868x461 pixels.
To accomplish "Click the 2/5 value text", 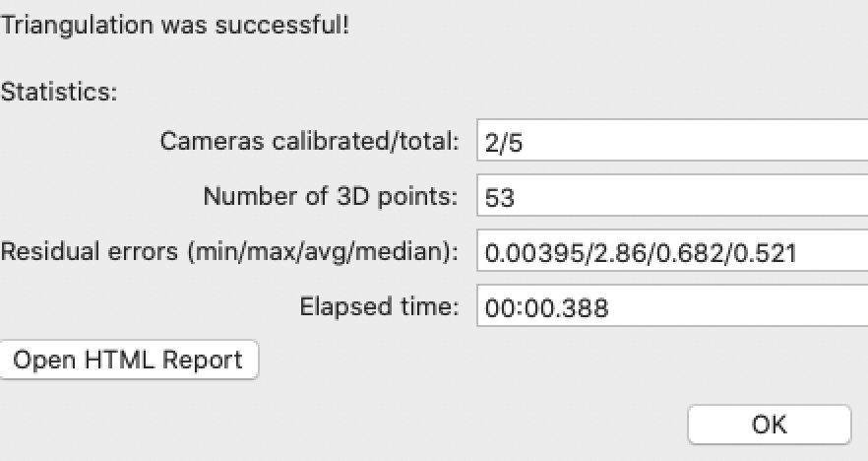I will (x=503, y=143).
